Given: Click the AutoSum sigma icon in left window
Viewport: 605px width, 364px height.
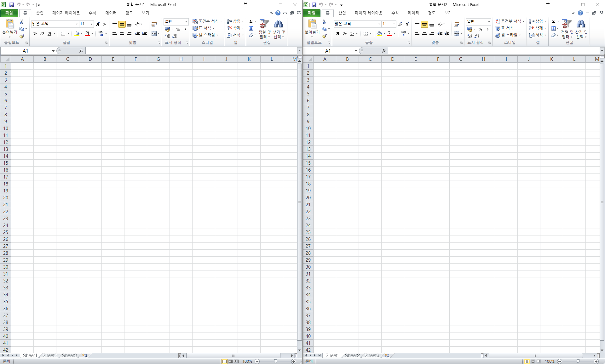Looking at the screenshot, I should [251, 21].
